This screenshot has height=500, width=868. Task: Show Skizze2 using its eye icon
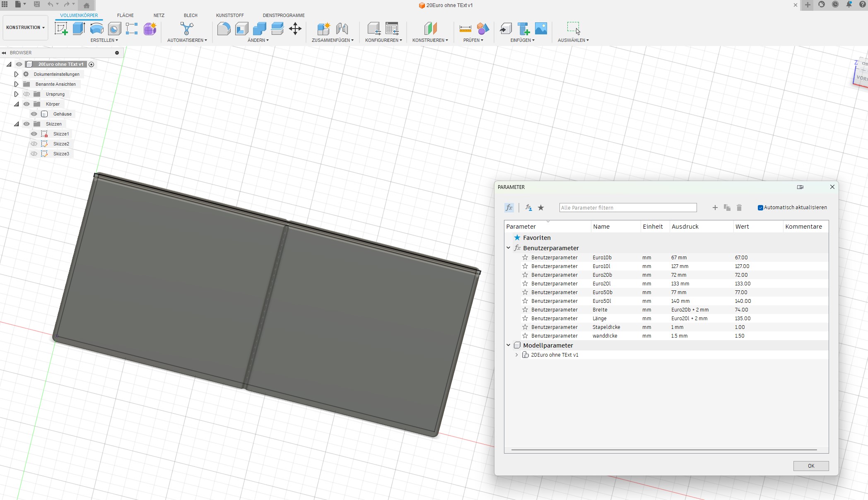click(x=34, y=144)
